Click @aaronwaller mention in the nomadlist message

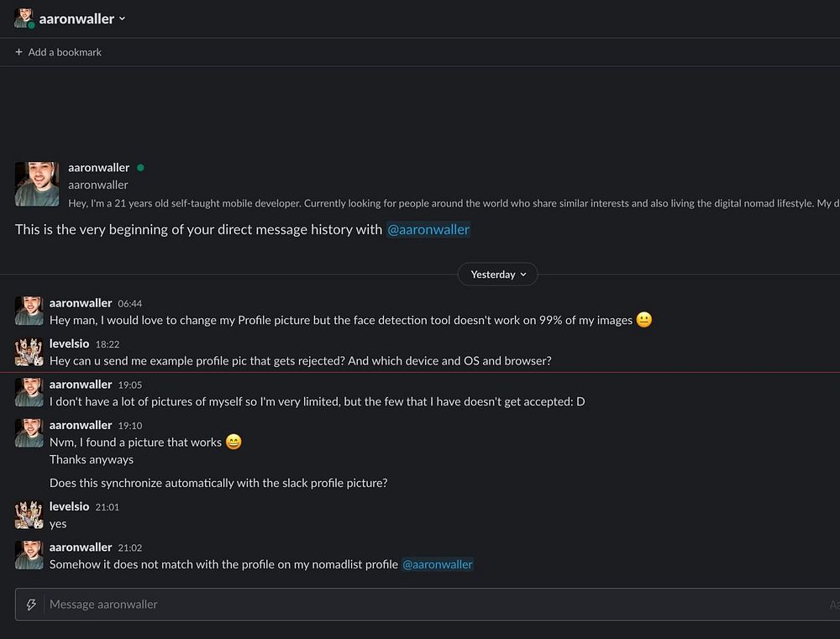tap(438, 564)
